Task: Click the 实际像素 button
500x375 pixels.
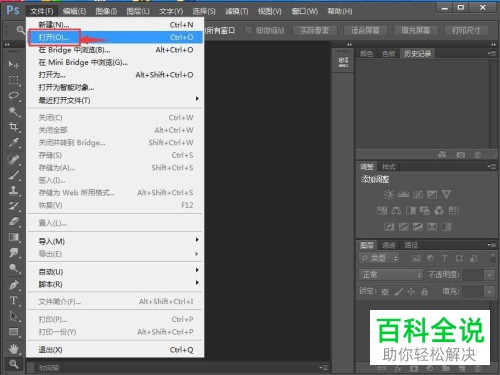Action: pos(315,31)
